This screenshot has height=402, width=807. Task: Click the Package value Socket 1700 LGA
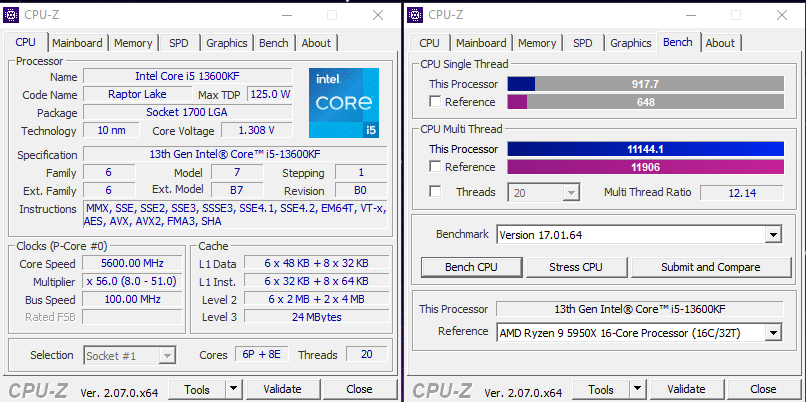(187, 112)
